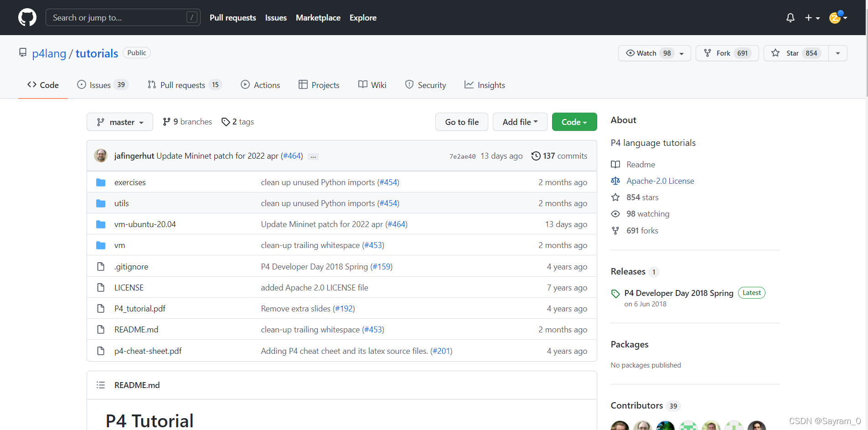Open the Wiki tab
This screenshot has height=430, width=868.
(x=372, y=85)
